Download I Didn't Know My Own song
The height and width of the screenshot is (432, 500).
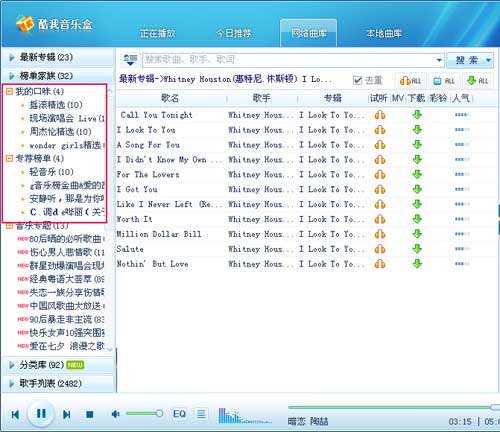click(417, 160)
